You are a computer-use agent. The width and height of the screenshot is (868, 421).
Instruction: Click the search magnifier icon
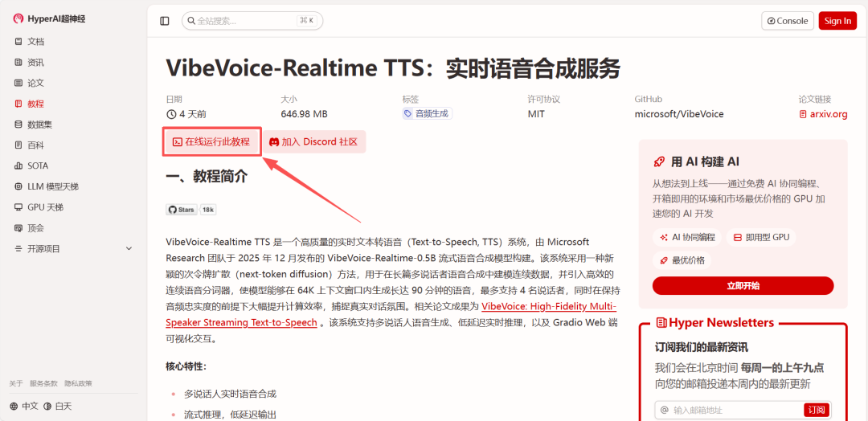pos(191,21)
